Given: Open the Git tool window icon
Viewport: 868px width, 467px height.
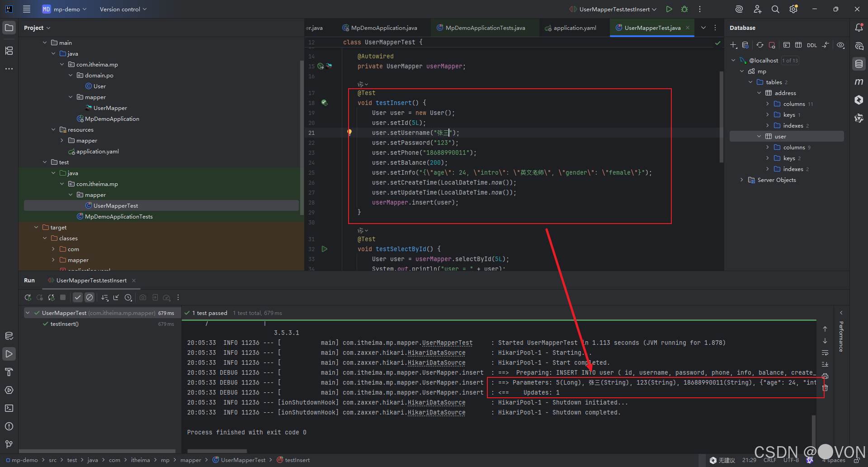Looking at the screenshot, I should coord(9,444).
